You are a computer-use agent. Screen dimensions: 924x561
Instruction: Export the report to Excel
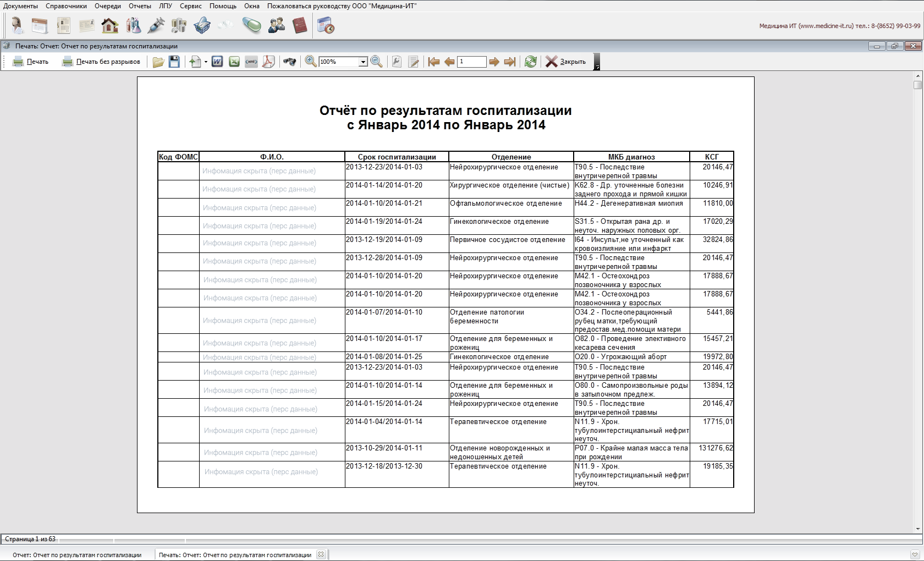234,62
